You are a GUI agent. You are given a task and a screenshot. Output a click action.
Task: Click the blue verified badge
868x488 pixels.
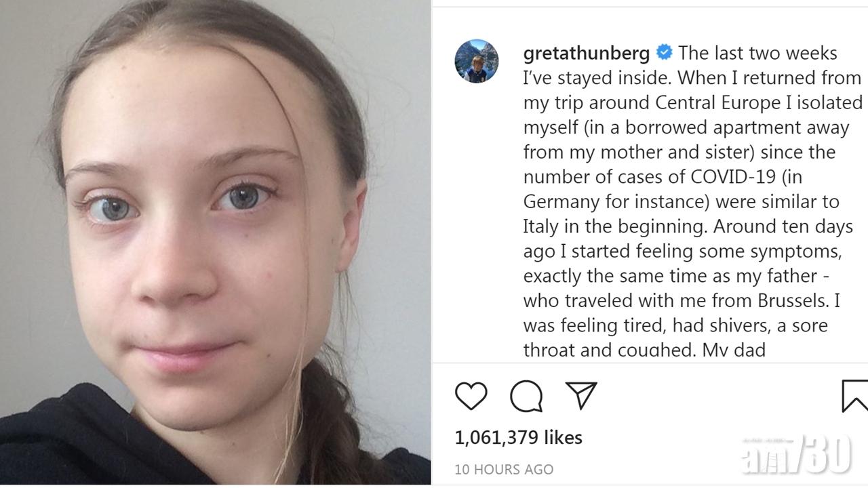tap(665, 53)
